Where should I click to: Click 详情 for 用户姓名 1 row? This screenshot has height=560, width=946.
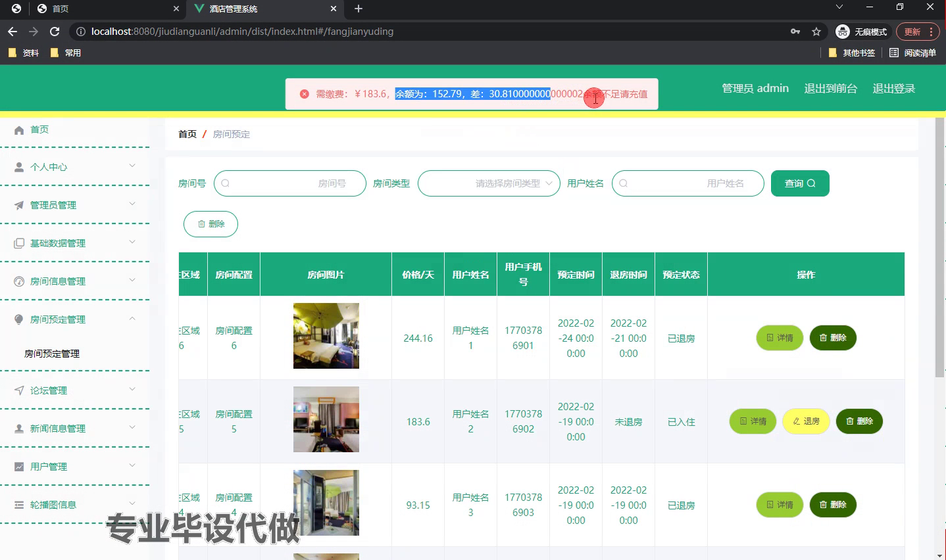[x=780, y=338]
